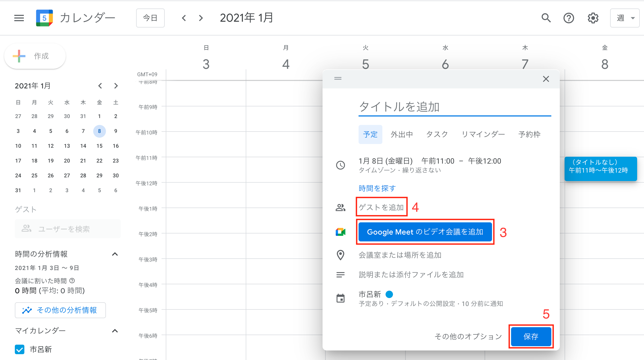
Task: Click Google Meet のビデオ会議を追加 button
Action: pyautogui.click(x=425, y=232)
